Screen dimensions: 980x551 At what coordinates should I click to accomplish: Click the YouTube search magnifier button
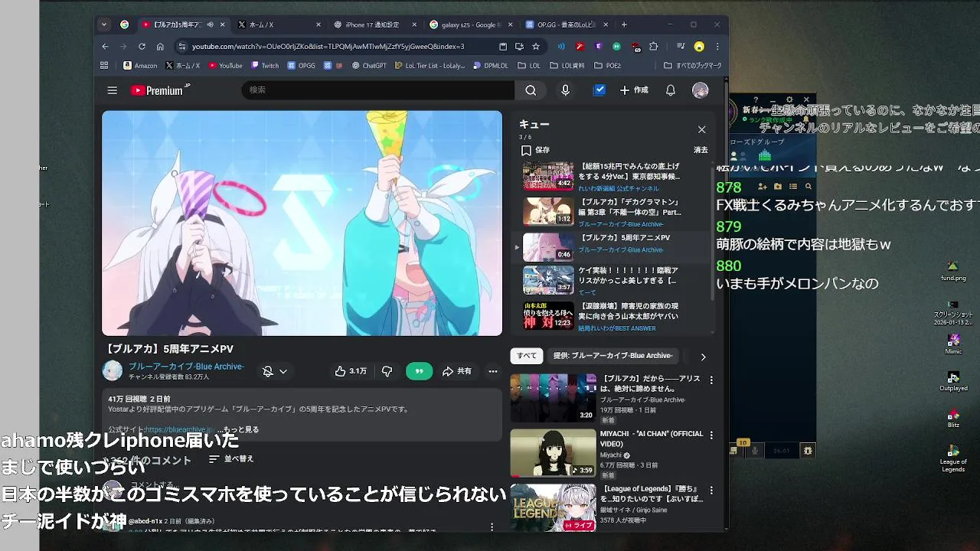click(x=531, y=90)
